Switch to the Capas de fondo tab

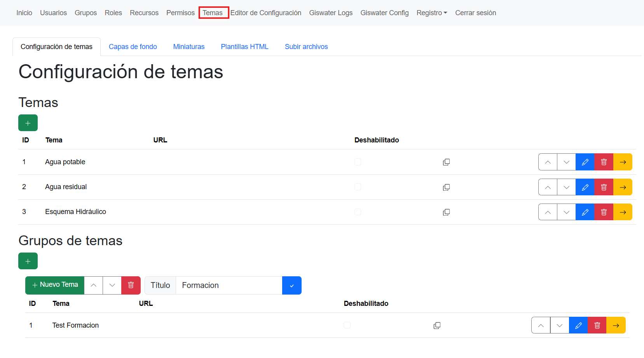(133, 46)
